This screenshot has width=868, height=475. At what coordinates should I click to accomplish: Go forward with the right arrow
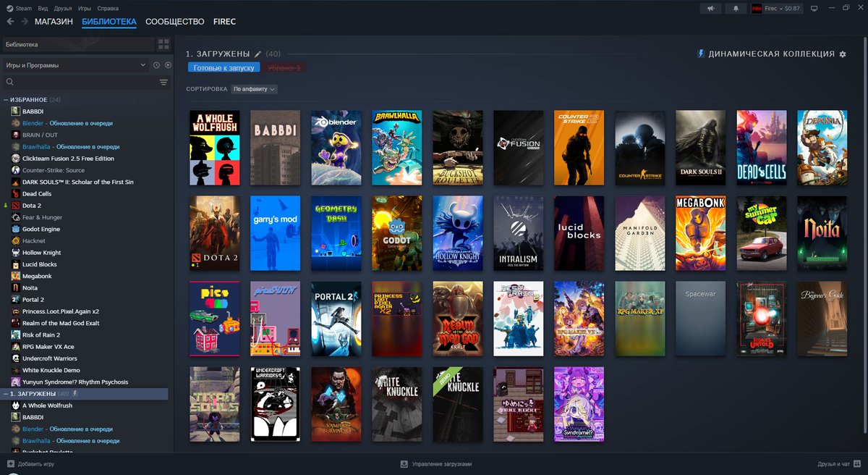pyautogui.click(x=25, y=22)
